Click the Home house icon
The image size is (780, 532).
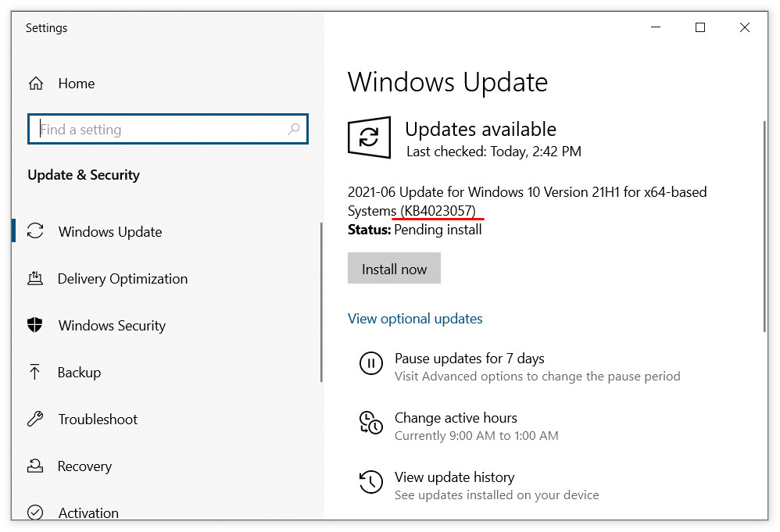tap(35, 84)
